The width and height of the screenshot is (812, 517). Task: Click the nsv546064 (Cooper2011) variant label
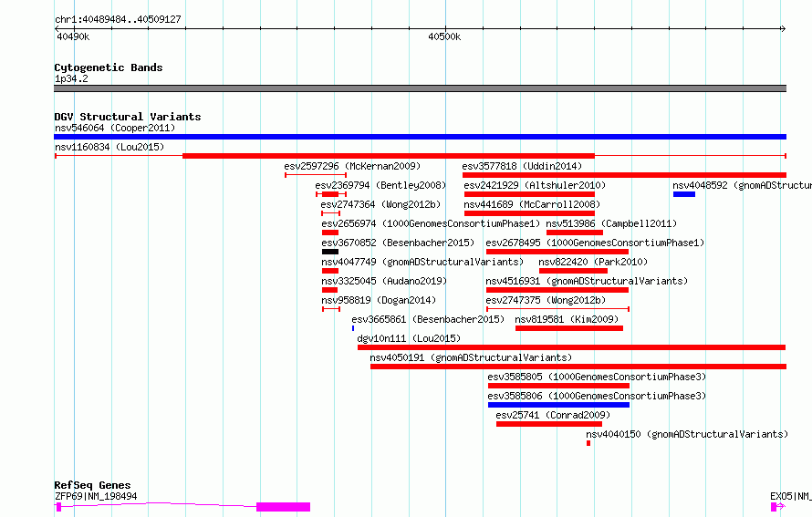point(115,128)
